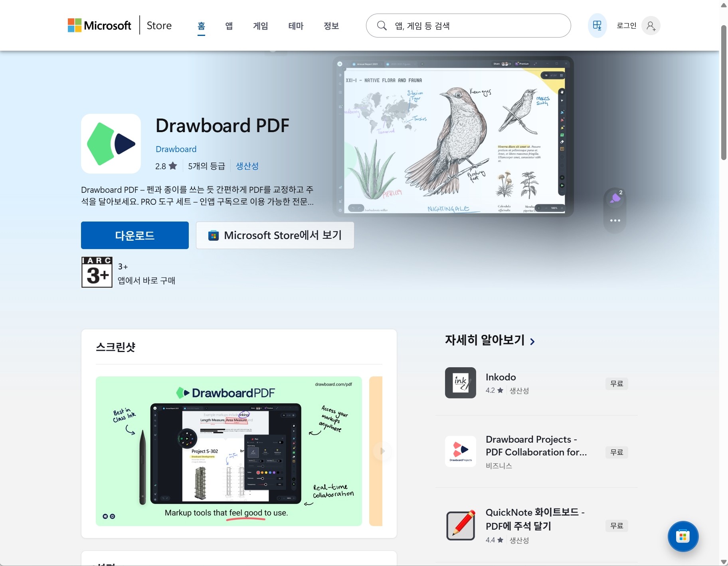This screenshot has width=728, height=566.
Task: Open the Inkodo app title
Action: click(500, 377)
